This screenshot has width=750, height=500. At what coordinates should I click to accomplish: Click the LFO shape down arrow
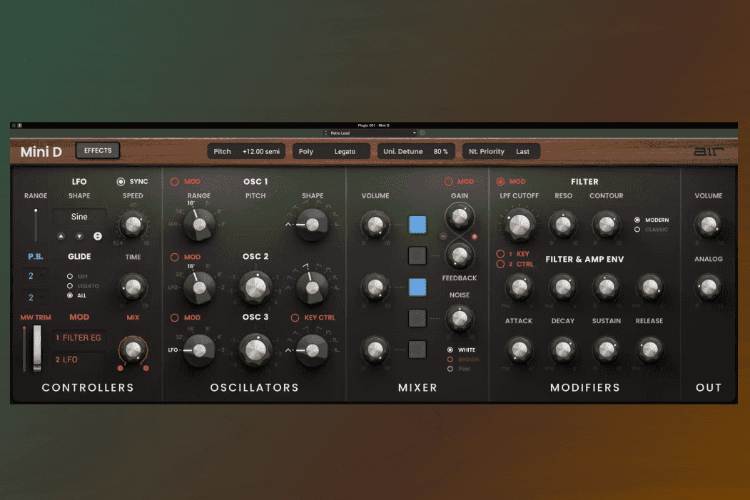[x=79, y=236]
